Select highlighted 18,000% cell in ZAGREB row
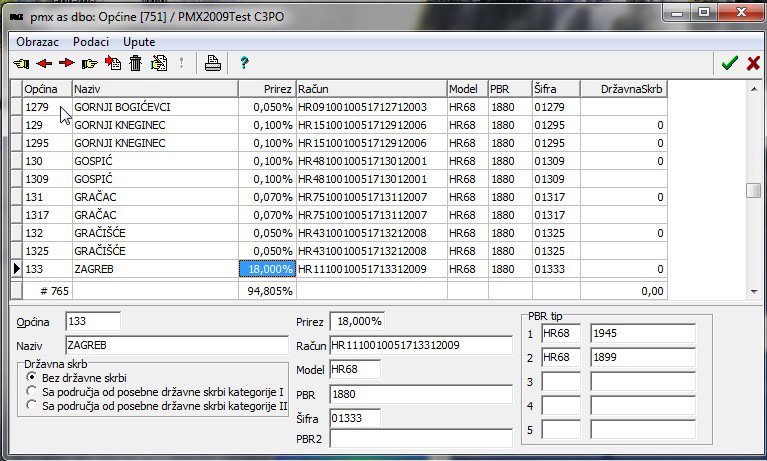This screenshot has width=767, height=461. click(267, 269)
